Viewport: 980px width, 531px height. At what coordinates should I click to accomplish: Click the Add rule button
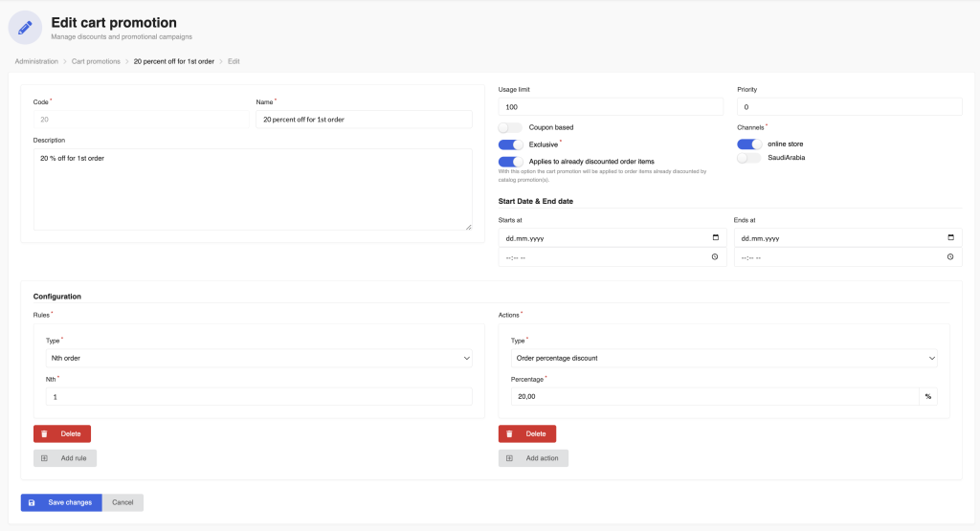(64, 458)
